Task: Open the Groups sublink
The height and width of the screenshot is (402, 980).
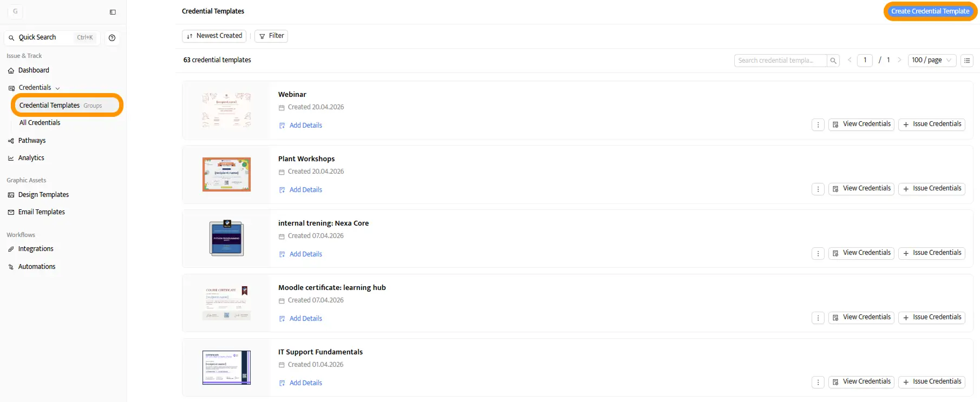Action: (x=93, y=106)
